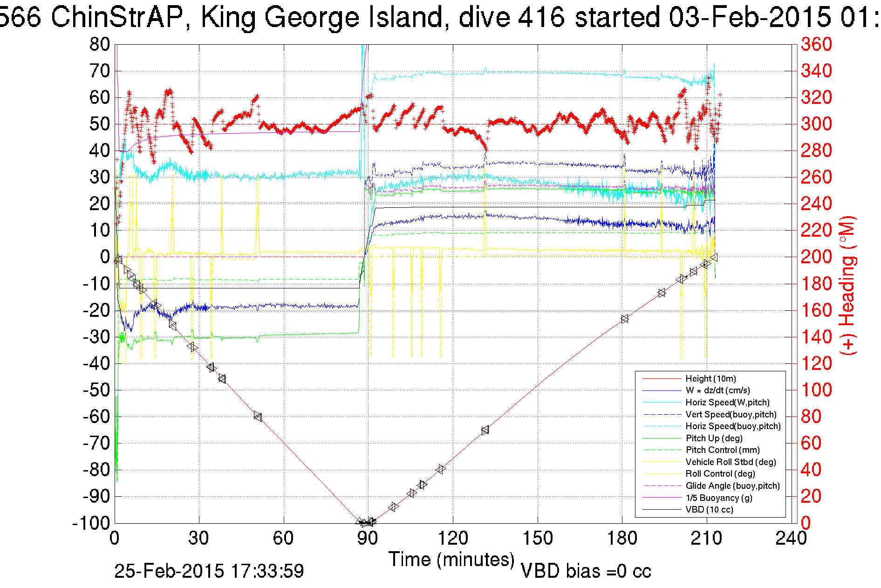Select the Vert Speed(buoy,pitch) legend label

click(x=731, y=415)
